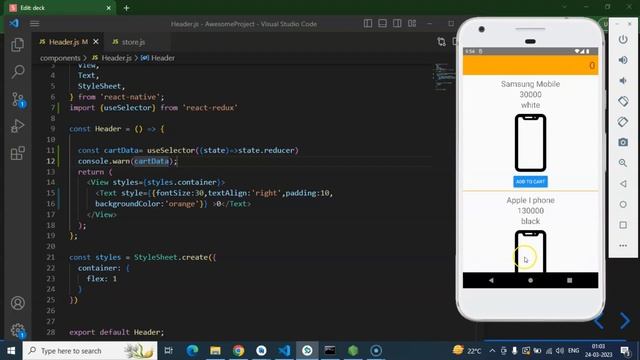Viewport: 640px width, 360px height.
Task: Close the Header.js editor tab
Action: [x=96, y=42]
